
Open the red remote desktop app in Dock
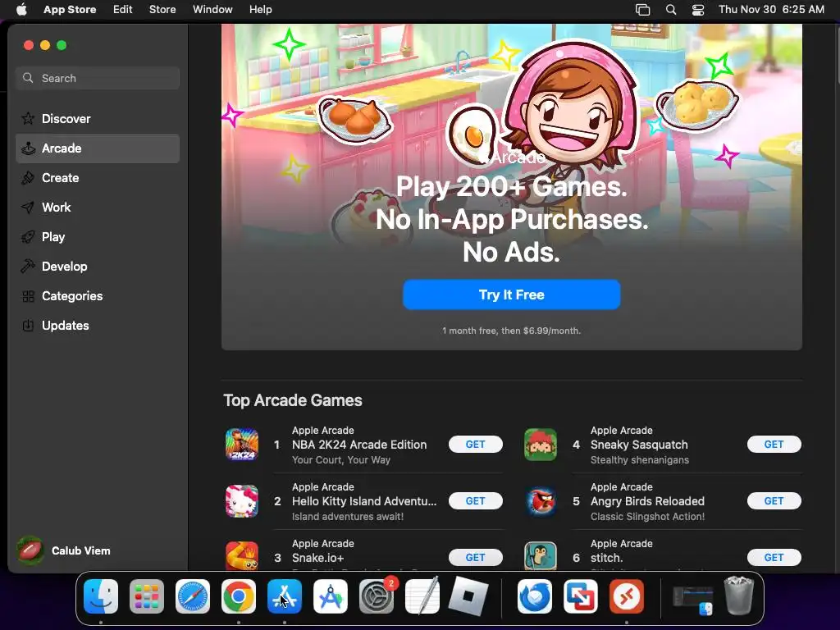tap(626, 596)
